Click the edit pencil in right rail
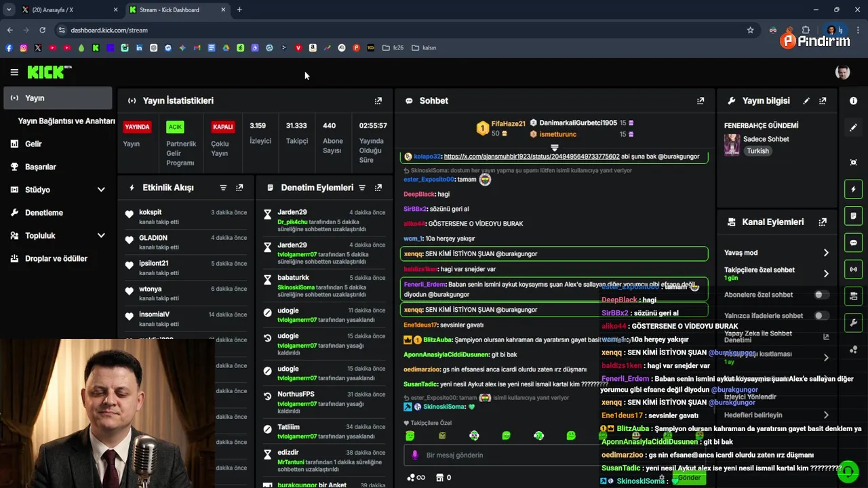This screenshot has height=488, width=868. (853, 127)
